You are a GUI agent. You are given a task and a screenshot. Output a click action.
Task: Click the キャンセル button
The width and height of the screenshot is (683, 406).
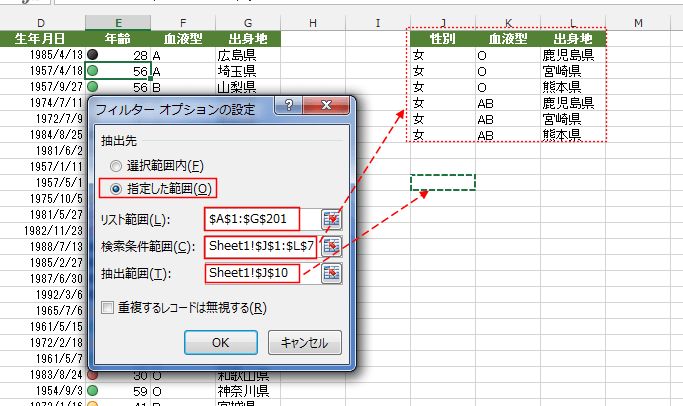304,342
